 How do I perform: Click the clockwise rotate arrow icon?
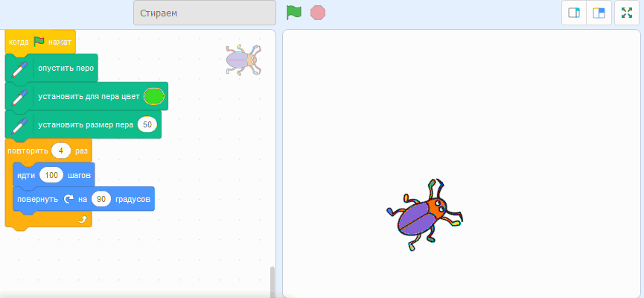pos(68,199)
